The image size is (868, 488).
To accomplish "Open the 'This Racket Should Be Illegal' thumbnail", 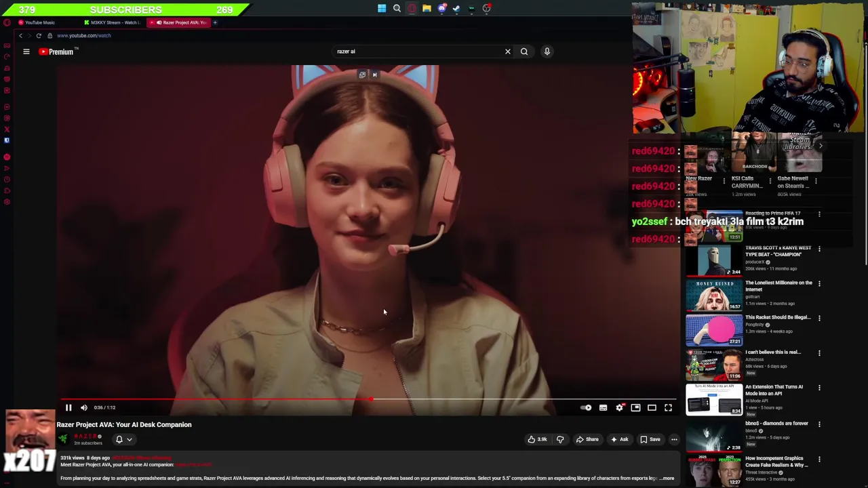I will tap(714, 331).
